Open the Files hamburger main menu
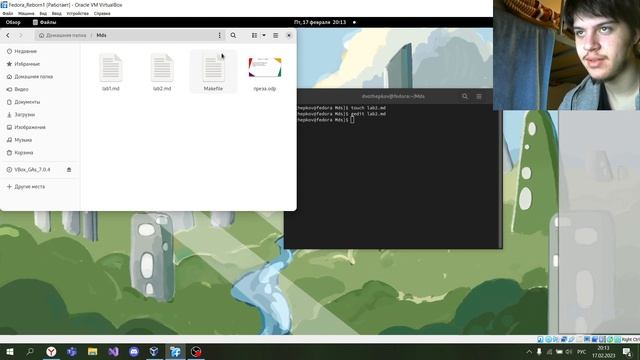Screen dimensions: 640x360 (276, 36)
